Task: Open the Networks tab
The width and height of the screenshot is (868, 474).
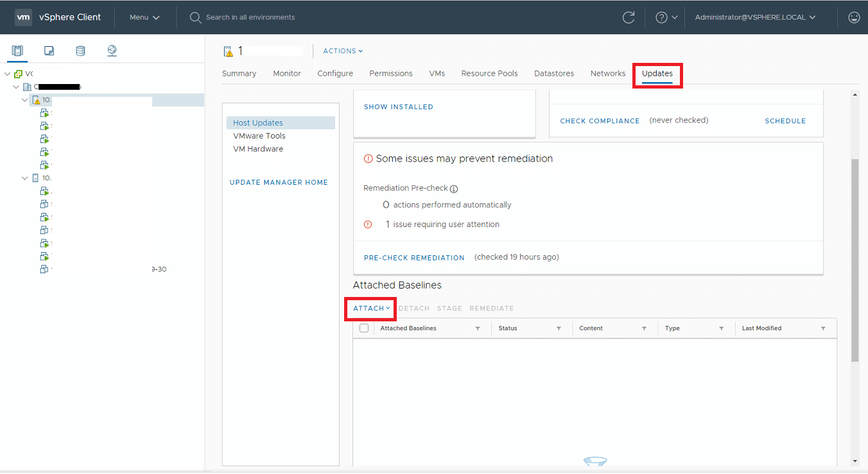Action: 608,73
